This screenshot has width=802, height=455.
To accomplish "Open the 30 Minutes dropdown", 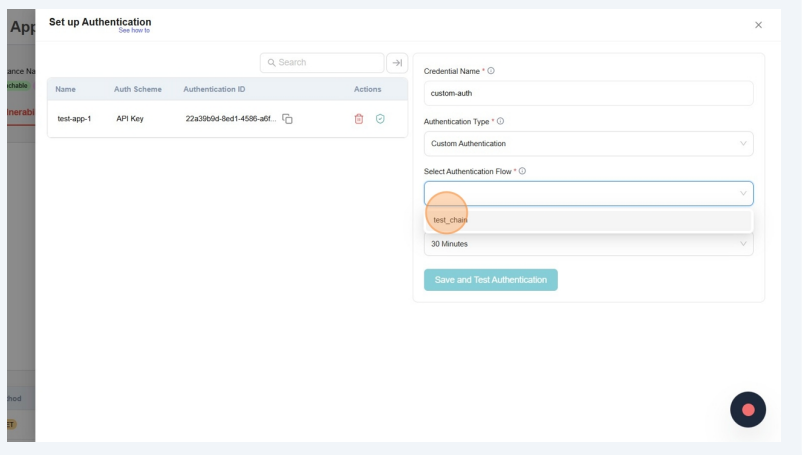I will (588, 244).
